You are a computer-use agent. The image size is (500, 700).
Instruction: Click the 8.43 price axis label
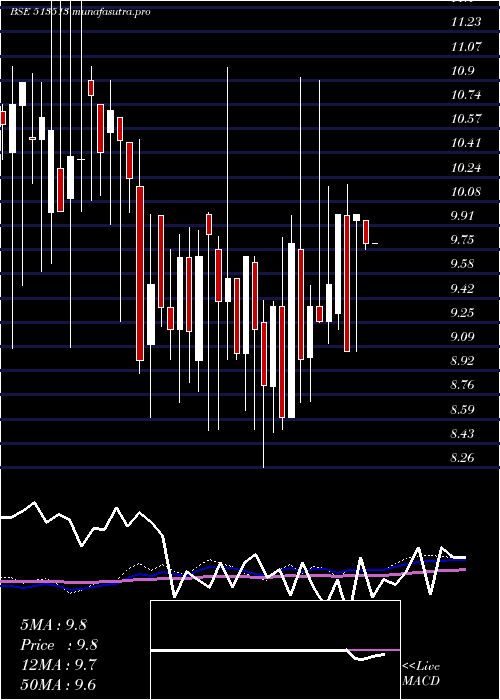462,433
